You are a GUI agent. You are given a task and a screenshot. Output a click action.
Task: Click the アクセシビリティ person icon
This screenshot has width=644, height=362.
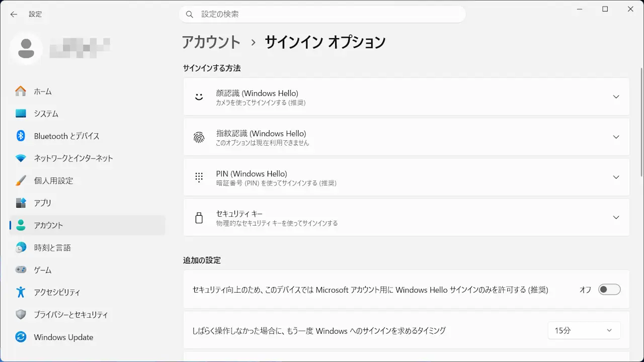21,292
